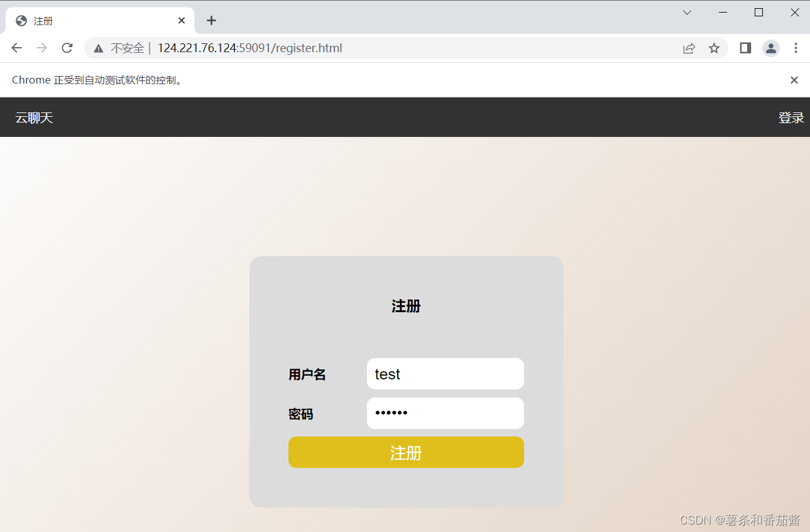Go to the 登录 login page
Screen dimensions: 810x532
tap(791, 117)
